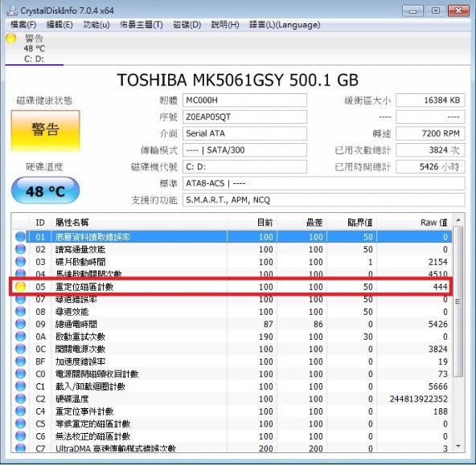Click the 最差 column header
Viewport: 476px width, 466px height.
coord(302,223)
